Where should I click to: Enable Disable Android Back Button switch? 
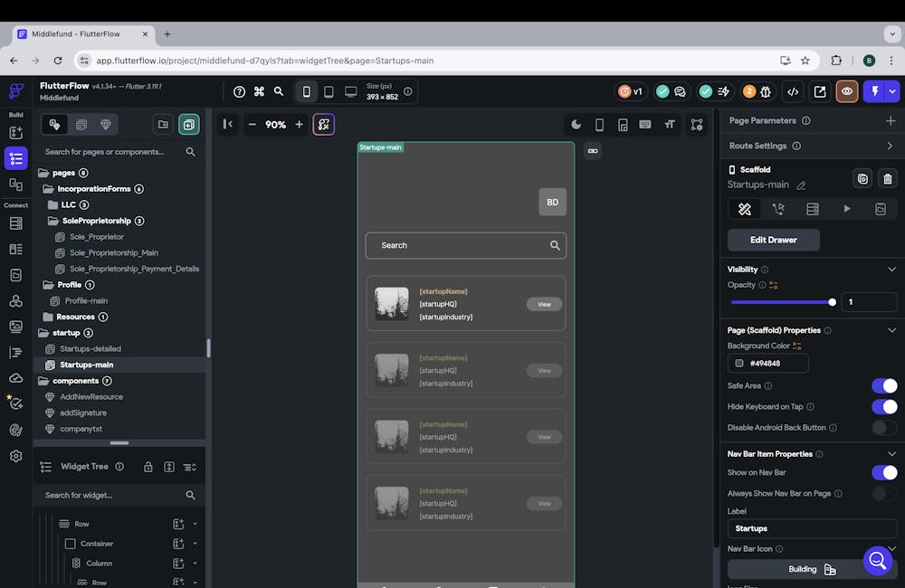(x=884, y=428)
